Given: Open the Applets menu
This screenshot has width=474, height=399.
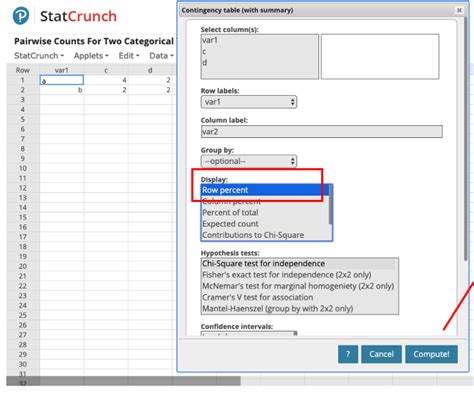Looking at the screenshot, I should (x=91, y=56).
